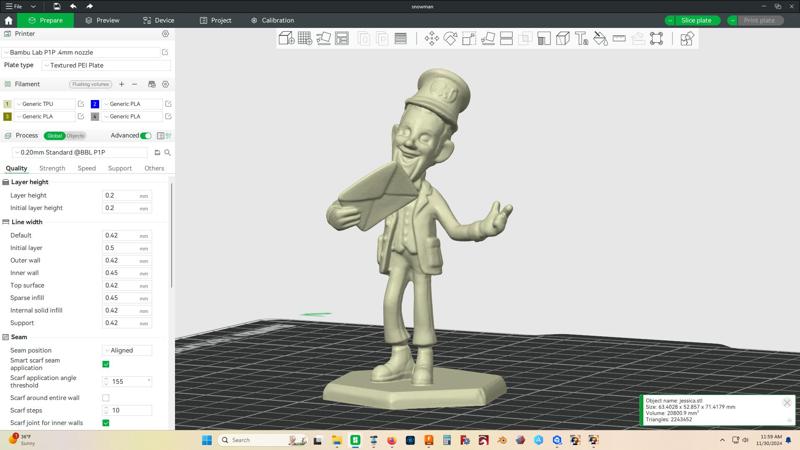Viewport: 800px width, 450px height.
Task: Remove a filament with minus icon
Action: pyautogui.click(x=135, y=84)
